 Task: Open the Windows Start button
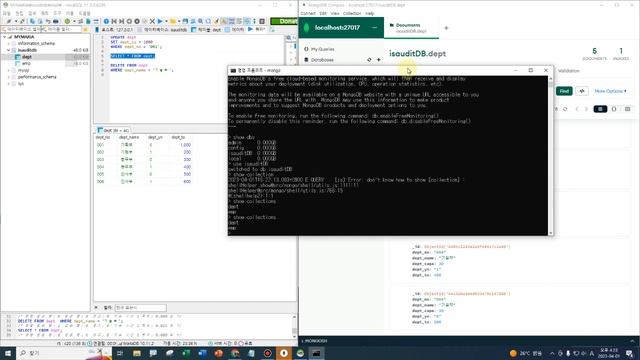point(8,353)
